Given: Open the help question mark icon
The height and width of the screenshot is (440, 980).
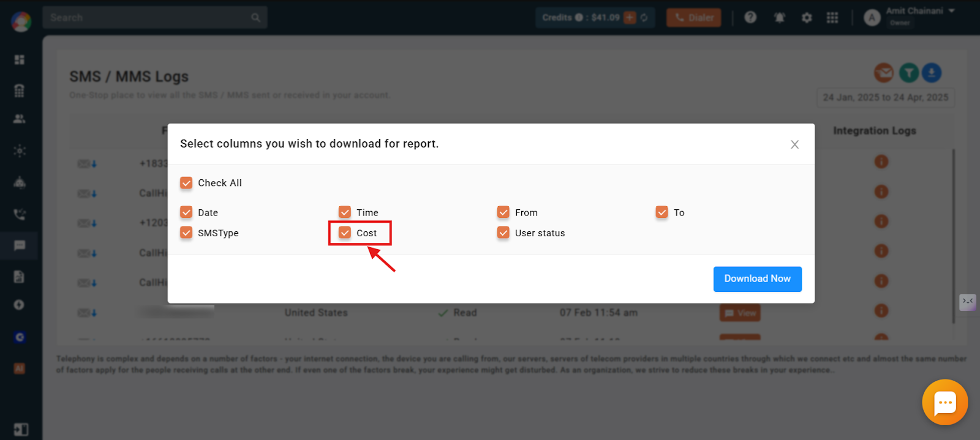Looking at the screenshot, I should click(750, 17).
